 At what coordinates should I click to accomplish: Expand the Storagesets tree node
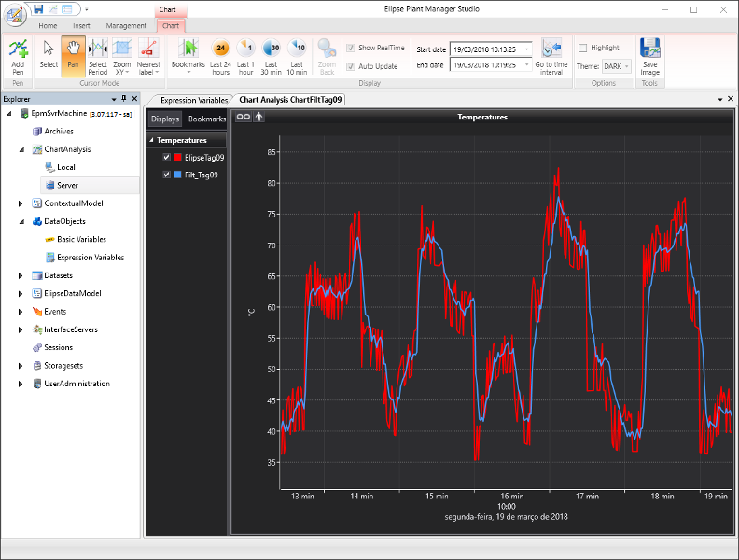click(21, 366)
